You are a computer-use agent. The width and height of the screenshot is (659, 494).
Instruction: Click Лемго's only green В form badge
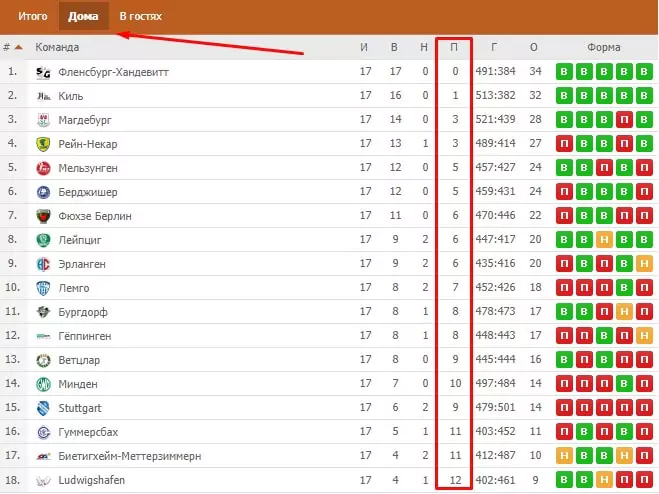624,288
